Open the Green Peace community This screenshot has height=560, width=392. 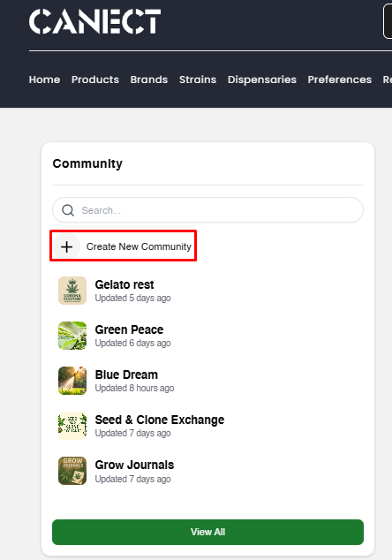tap(129, 329)
